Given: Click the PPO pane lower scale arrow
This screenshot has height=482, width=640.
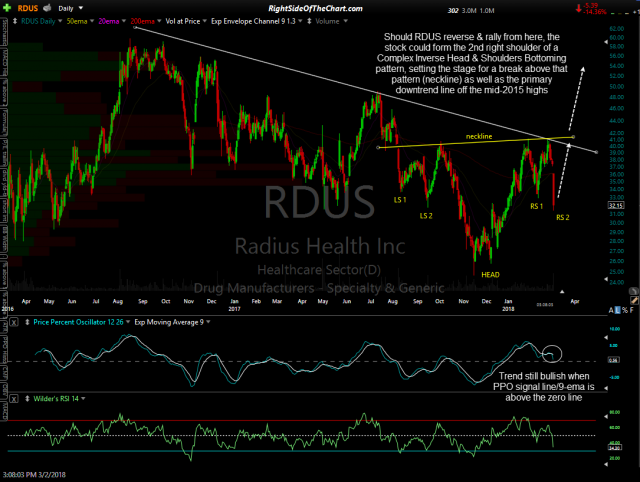Looking at the screenshot, I should click(606, 388).
